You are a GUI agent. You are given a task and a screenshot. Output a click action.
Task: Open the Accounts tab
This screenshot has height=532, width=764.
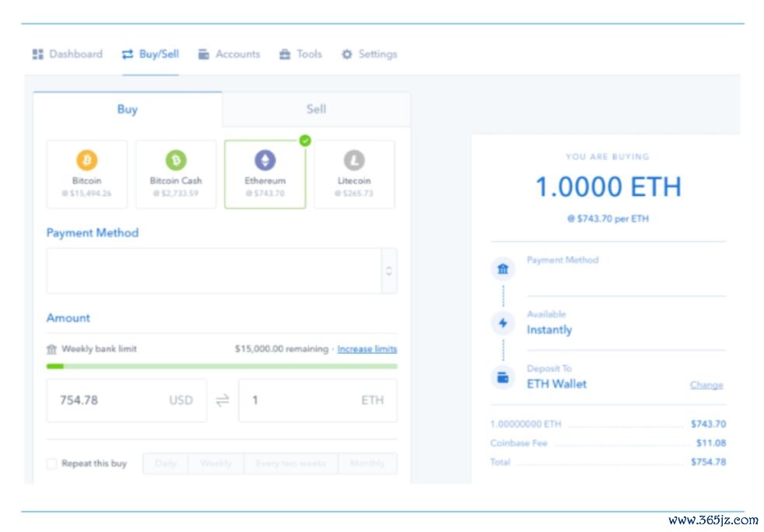[229, 54]
